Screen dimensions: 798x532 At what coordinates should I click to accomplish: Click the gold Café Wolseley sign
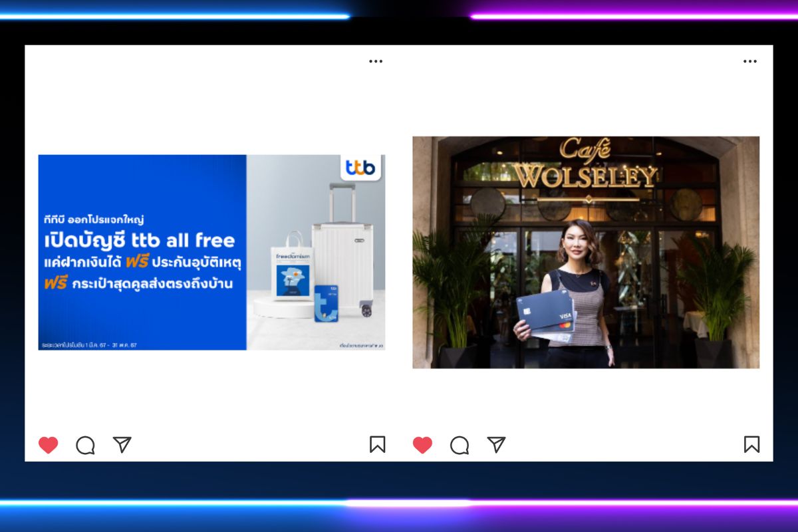(x=586, y=168)
